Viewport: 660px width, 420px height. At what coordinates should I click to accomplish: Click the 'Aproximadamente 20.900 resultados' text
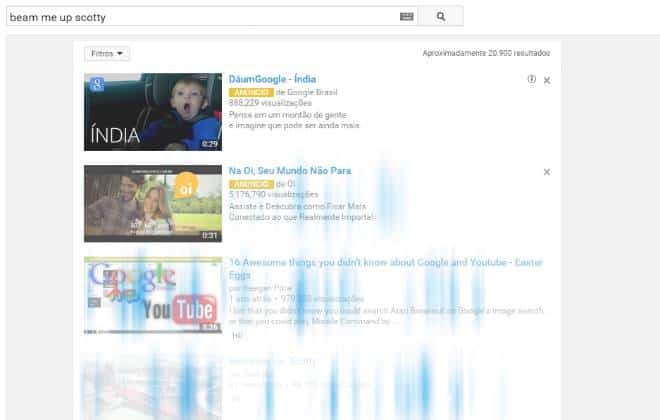(486, 53)
